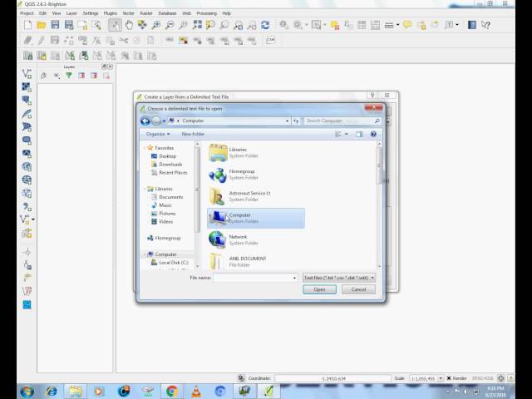This screenshot has width=532, height=399.
Task: Click the Add Vector Layer sidebar icon
Action: 27,74
